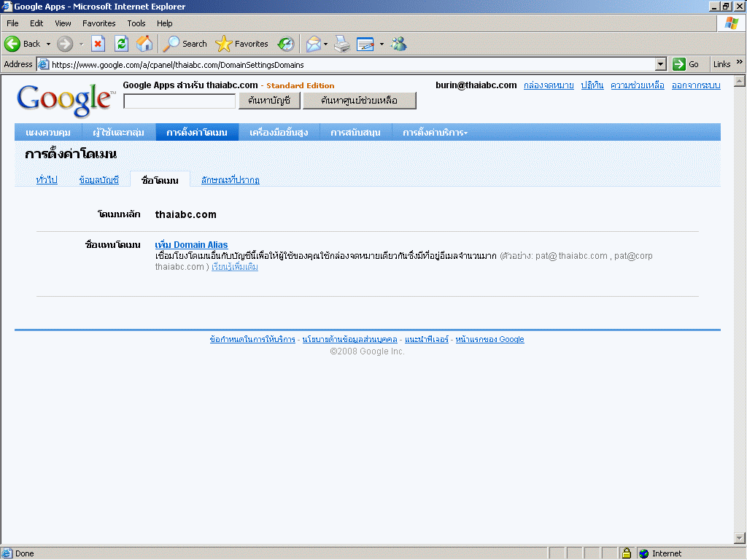Click the vertical scrollbar down arrow

740,538
